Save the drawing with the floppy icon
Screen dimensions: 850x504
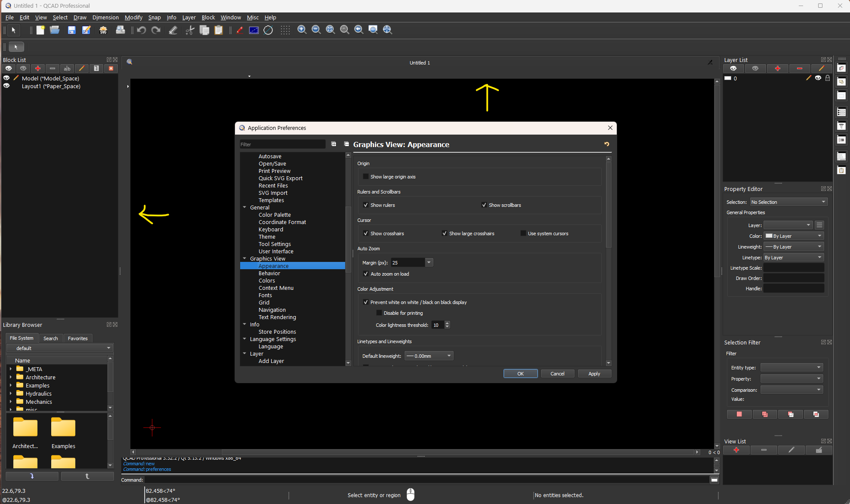pos(71,30)
